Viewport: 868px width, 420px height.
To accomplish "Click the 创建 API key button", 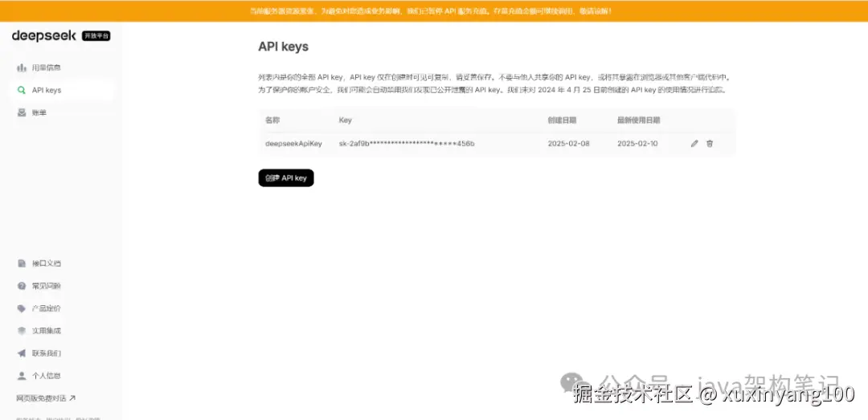I will (x=286, y=178).
